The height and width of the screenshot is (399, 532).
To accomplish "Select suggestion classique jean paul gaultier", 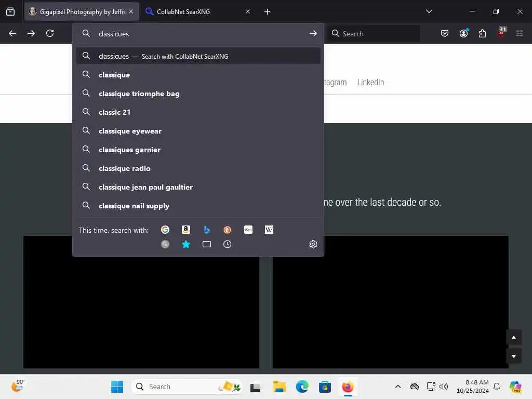I will coord(198,187).
